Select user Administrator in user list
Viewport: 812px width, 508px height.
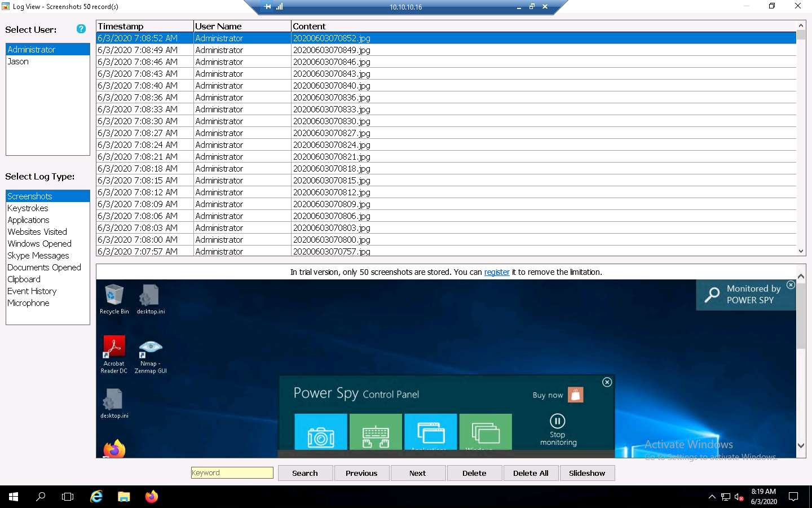tap(48, 50)
